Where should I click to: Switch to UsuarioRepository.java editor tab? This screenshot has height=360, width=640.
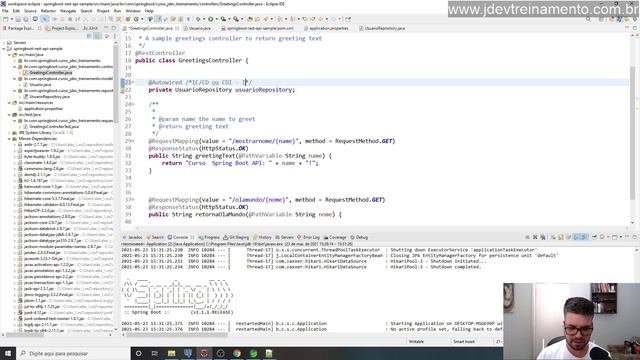pyautogui.click(x=382, y=28)
